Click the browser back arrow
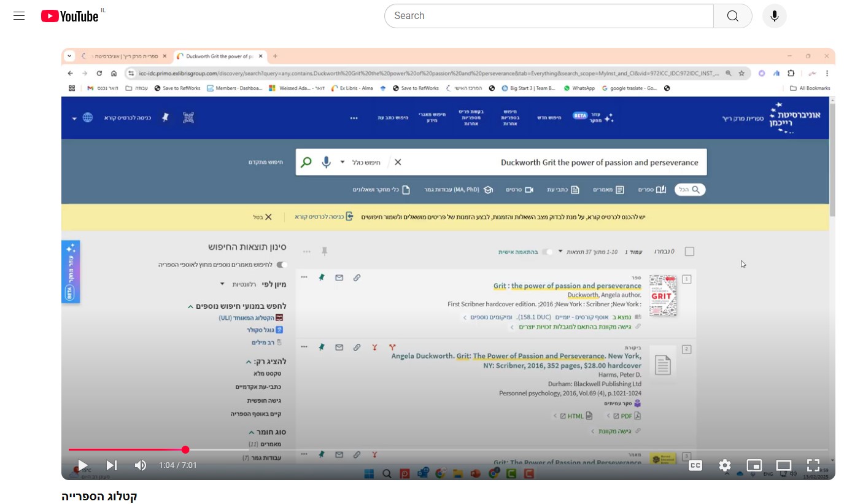844x504 pixels. click(x=71, y=73)
